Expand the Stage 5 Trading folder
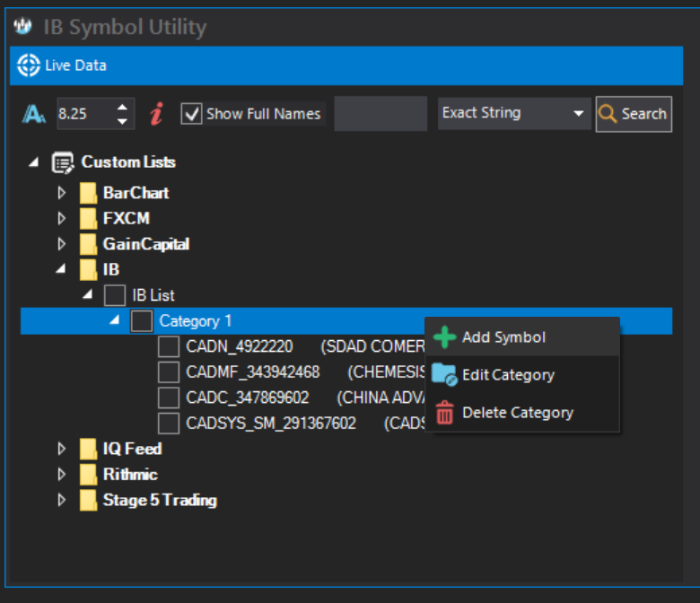Screen dimensions: 700x603 (62, 500)
